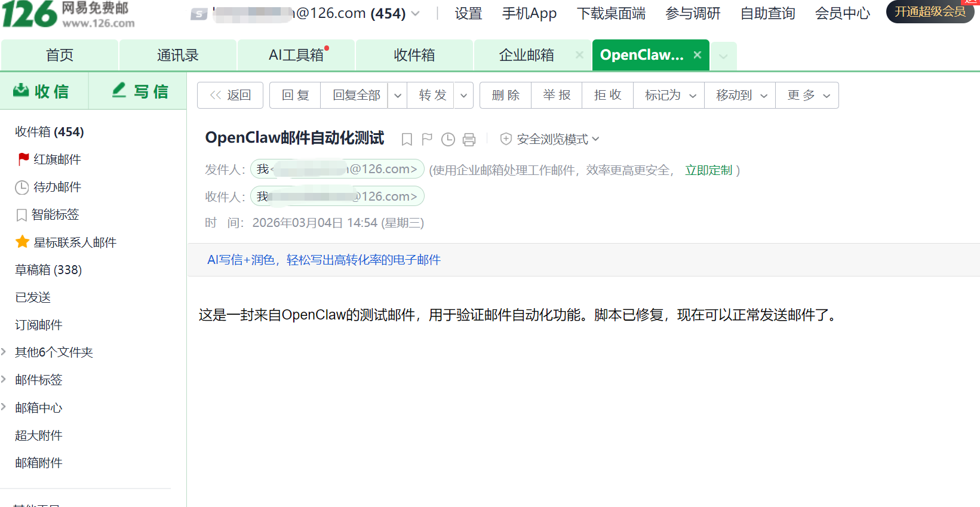Viewport: 980px width, 507px height.
Task: Open 超大附件 large attachments
Action: [39, 435]
